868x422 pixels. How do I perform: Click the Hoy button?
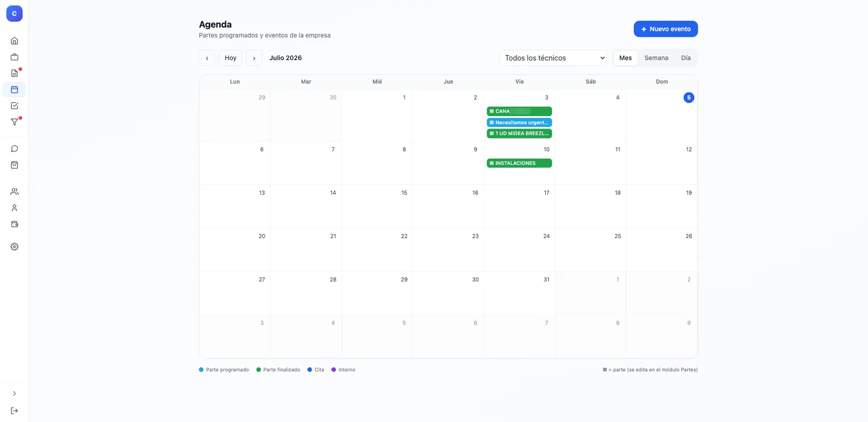coord(231,58)
